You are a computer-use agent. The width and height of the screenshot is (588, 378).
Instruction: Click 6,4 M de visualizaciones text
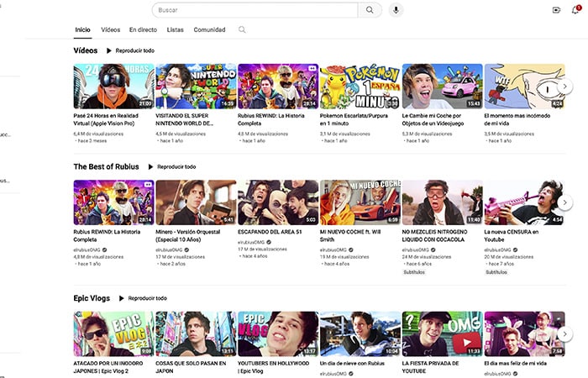(98, 134)
